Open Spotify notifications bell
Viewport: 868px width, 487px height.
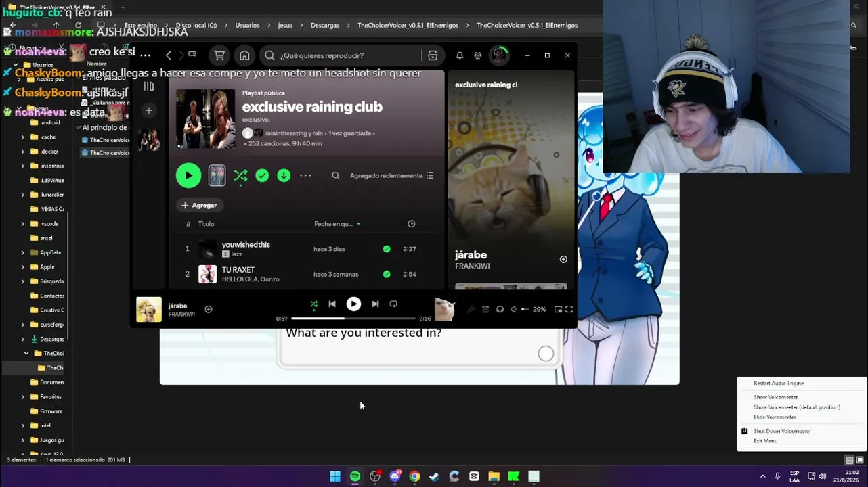(x=460, y=55)
